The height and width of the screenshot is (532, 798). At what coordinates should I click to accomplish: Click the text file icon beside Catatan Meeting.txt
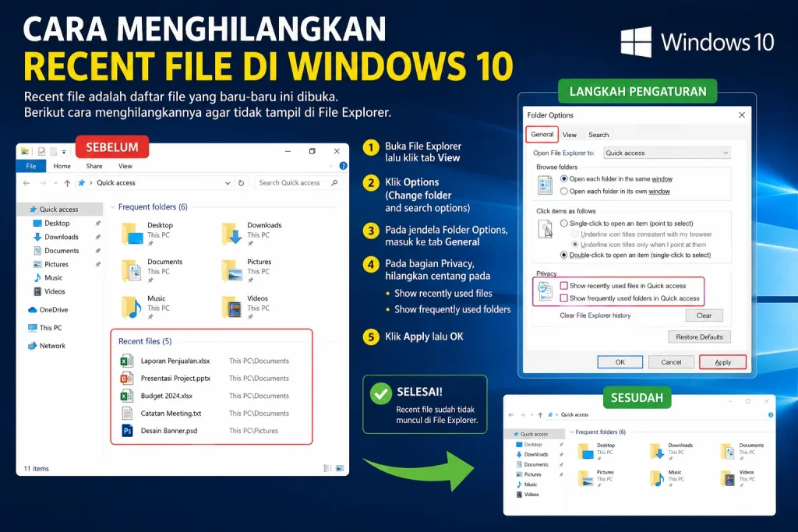[x=127, y=414]
